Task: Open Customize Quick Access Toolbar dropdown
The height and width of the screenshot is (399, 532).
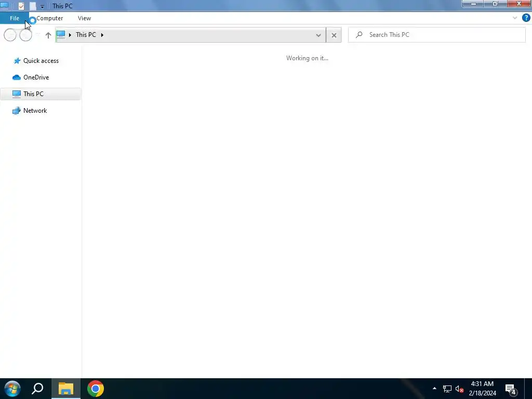Action: point(42,6)
